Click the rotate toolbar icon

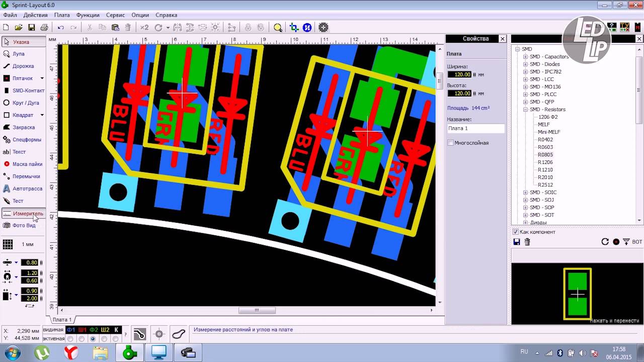pyautogui.click(x=158, y=28)
